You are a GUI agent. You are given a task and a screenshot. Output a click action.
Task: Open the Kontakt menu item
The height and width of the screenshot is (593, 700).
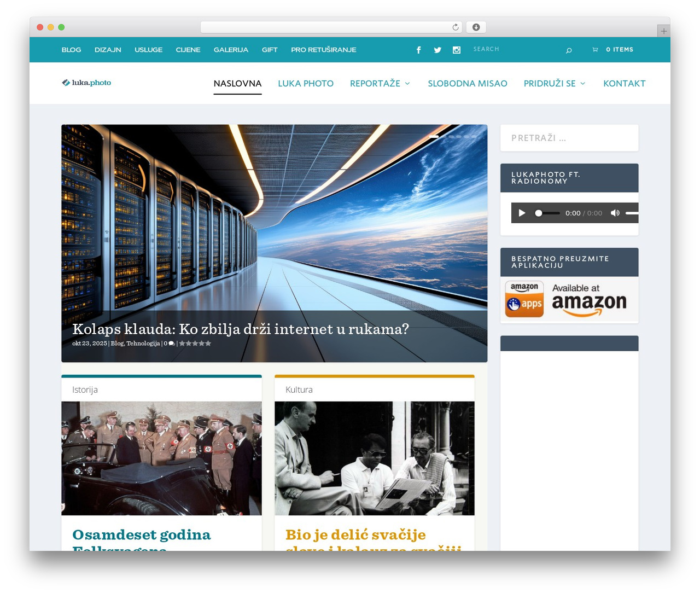point(625,83)
